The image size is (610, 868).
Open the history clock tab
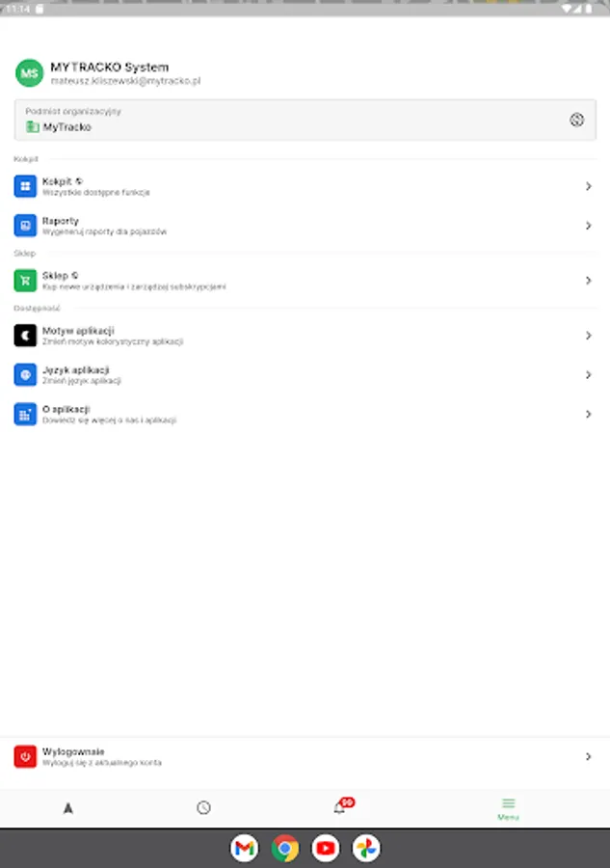click(x=203, y=807)
